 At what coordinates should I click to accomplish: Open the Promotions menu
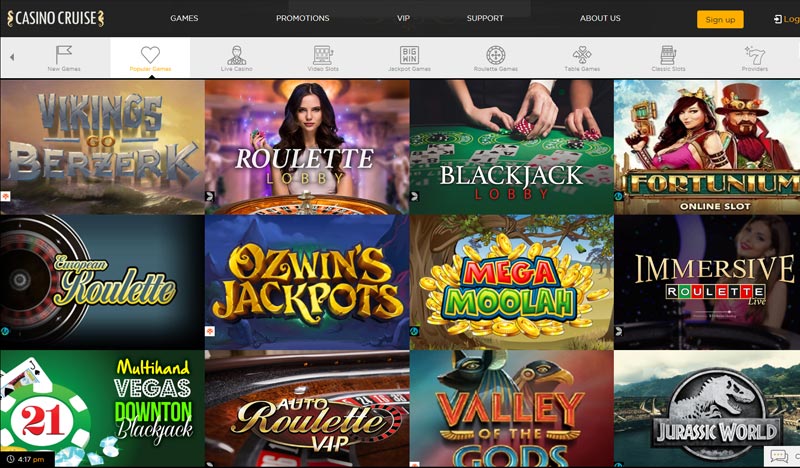(x=303, y=18)
